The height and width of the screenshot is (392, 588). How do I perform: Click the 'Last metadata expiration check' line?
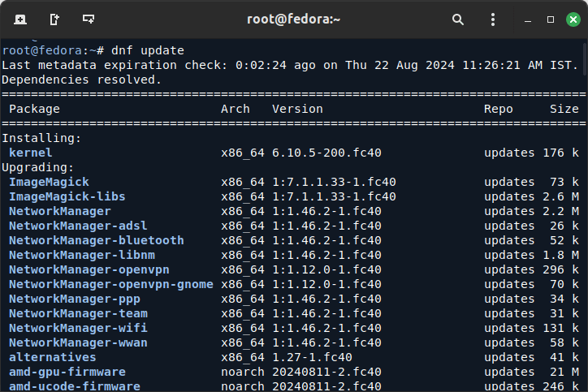click(290, 65)
